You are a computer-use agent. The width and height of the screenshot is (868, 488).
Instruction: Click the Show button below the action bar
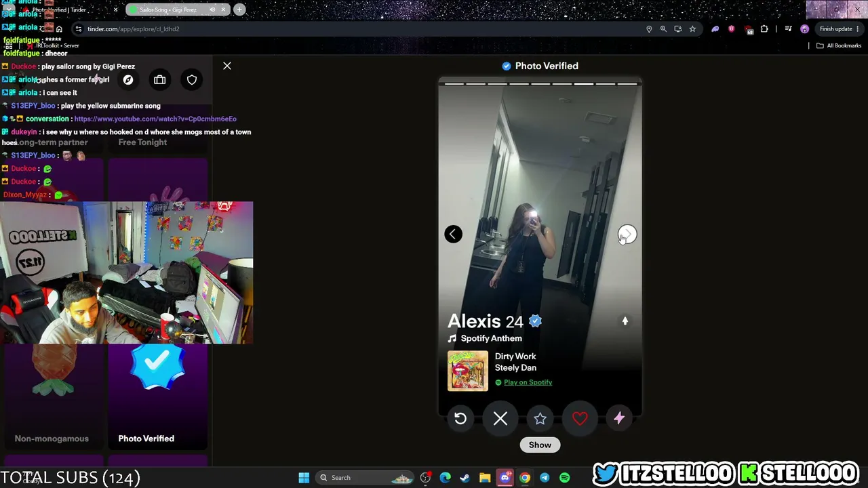(x=540, y=445)
